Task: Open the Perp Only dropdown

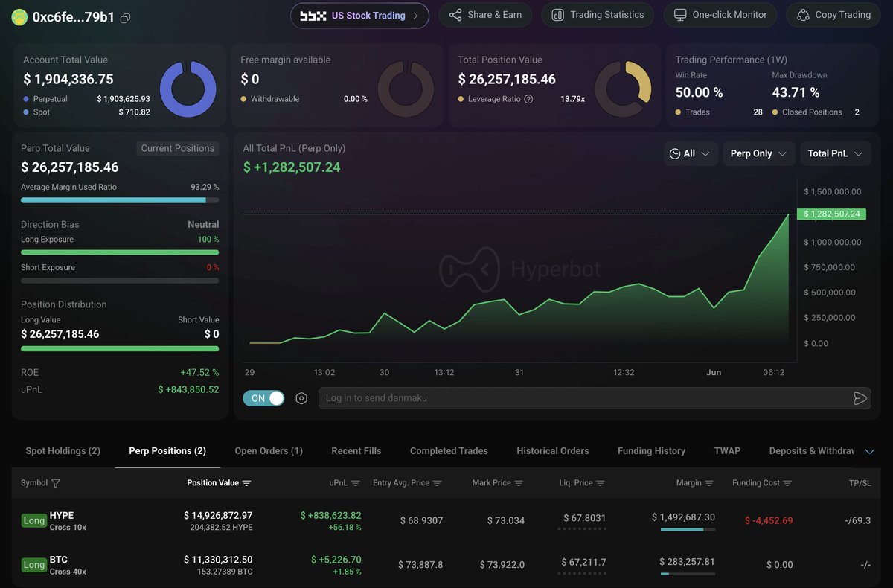Action: pyautogui.click(x=758, y=153)
